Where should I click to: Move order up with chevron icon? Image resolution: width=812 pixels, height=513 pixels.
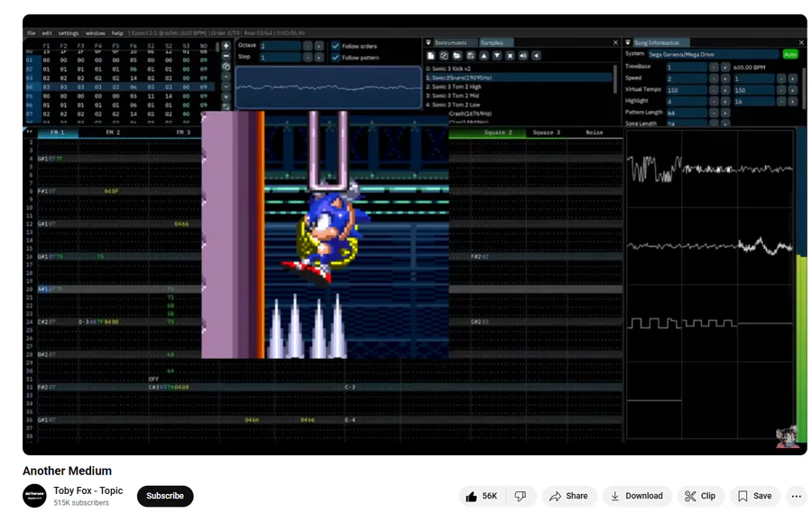[x=226, y=76]
